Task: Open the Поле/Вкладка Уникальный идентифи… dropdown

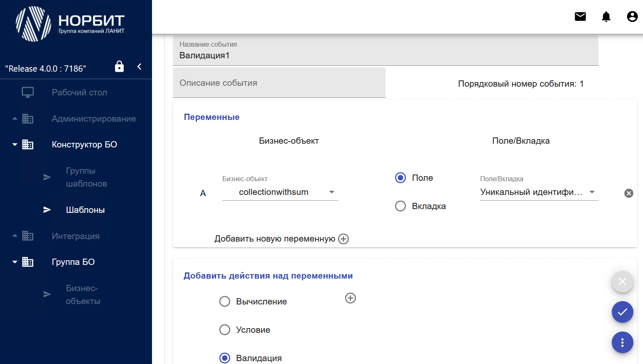Action: [x=539, y=192]
